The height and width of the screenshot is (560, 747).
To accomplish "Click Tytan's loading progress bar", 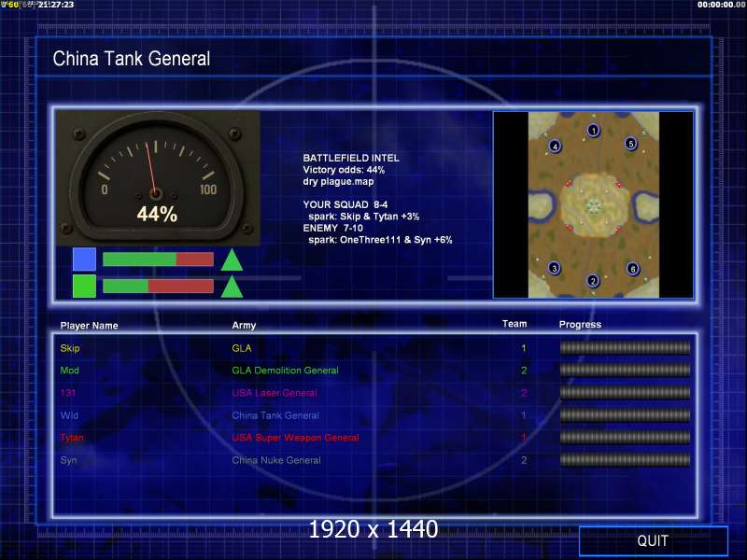I will (625, 437).
